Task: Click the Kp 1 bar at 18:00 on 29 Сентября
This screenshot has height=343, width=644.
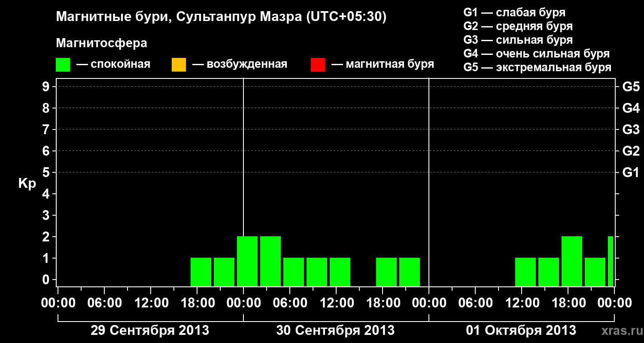Action: coord(201,272)
